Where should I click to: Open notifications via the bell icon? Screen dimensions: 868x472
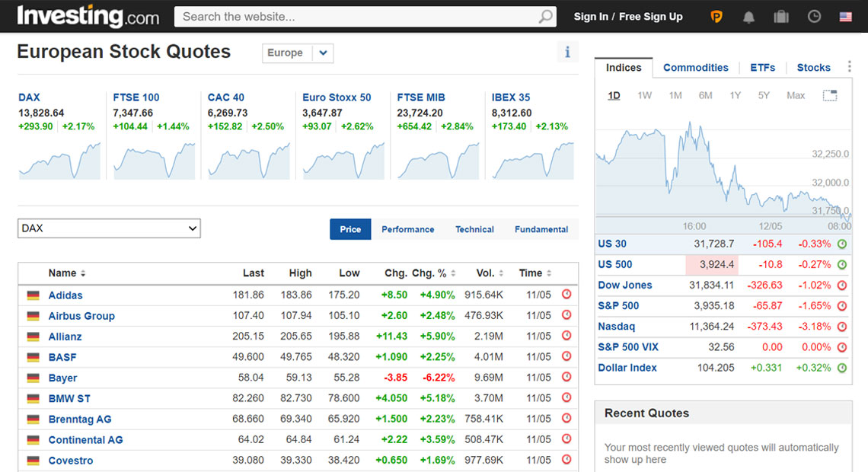[x=748, y=16]
